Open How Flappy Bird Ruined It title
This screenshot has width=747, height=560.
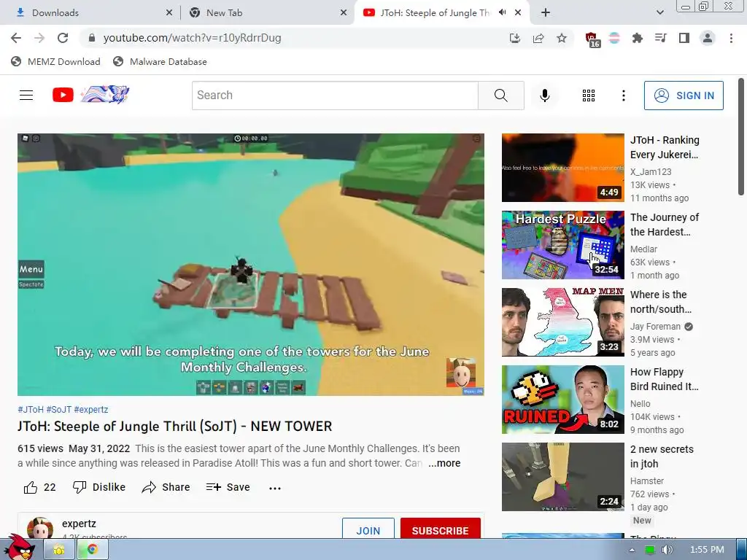(664, 379)
